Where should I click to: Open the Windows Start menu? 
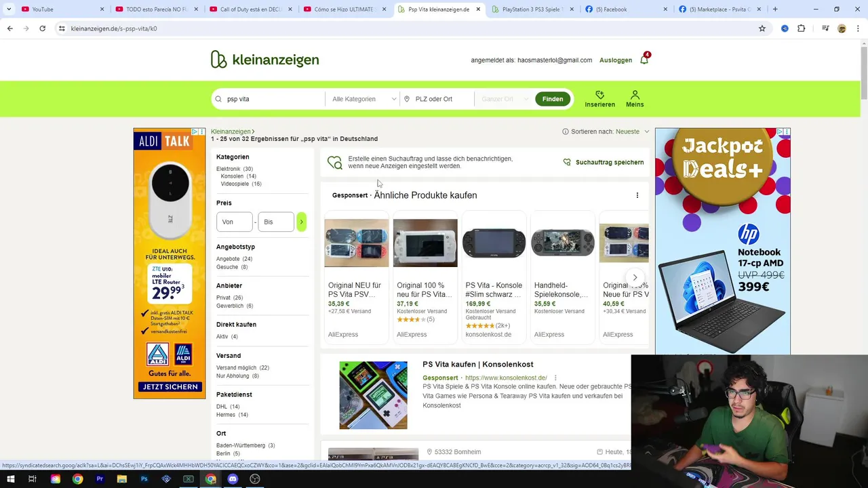coord(10,479)
